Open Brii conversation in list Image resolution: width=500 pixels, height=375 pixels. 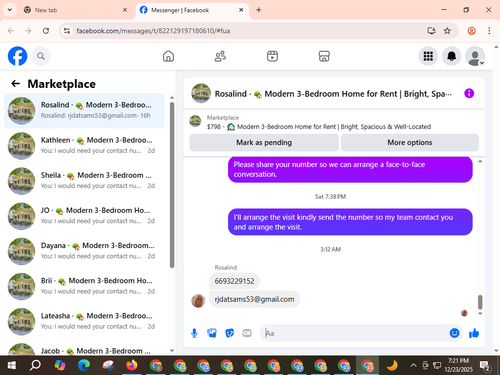click(84, 286)
